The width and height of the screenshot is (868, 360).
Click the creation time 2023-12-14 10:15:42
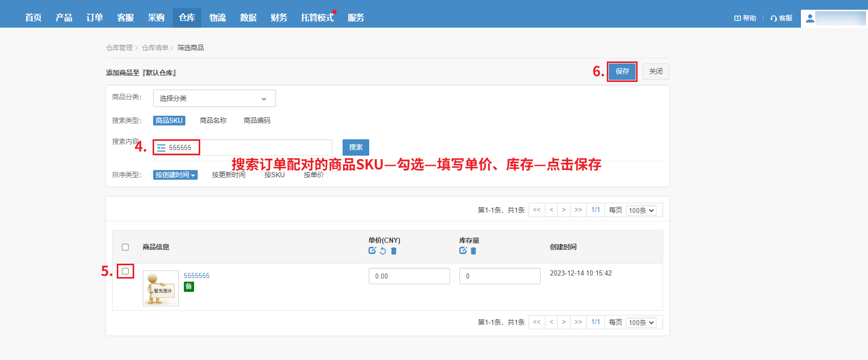[581, 273]
